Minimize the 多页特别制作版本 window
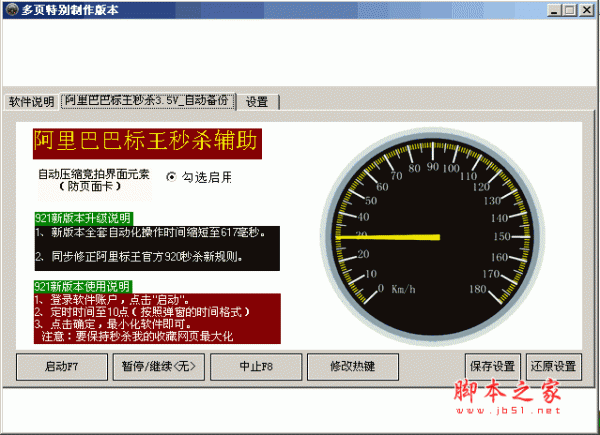 pos(554,10)
